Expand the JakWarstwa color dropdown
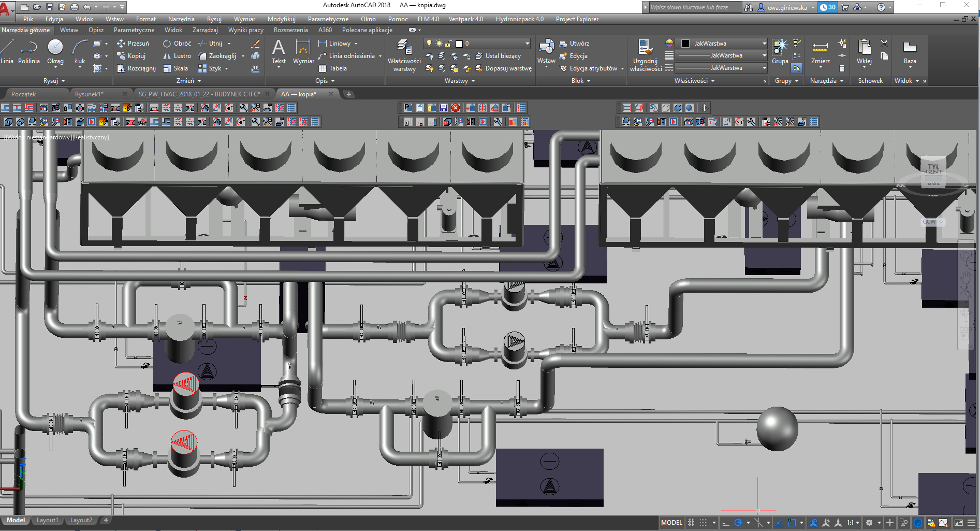 764,44
